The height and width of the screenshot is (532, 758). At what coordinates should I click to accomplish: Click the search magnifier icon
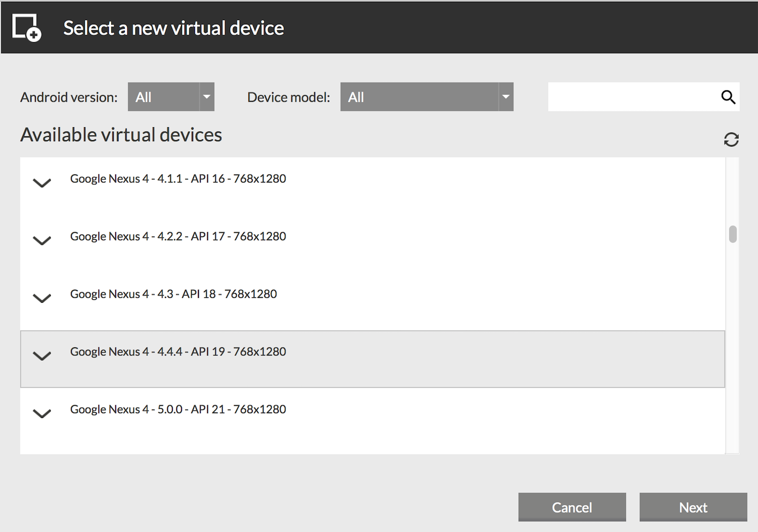tap(728, 97)
